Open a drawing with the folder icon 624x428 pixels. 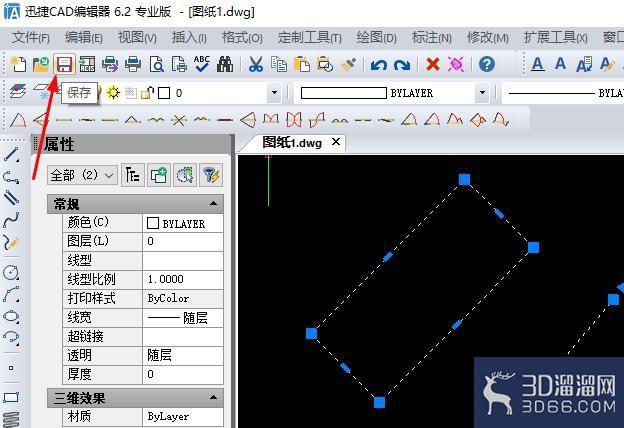pyautogui.click(x=41, y=64)
